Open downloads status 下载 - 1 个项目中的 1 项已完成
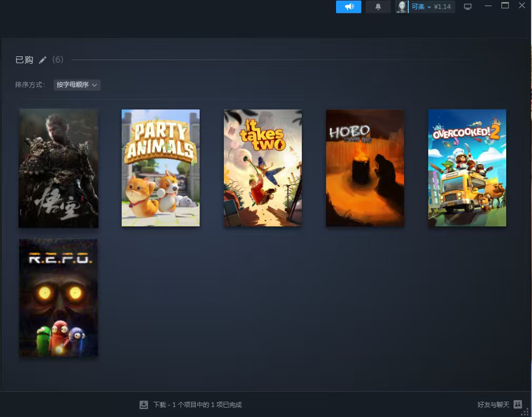Viewport: 532px width, 417px height. tap(197, 405)
